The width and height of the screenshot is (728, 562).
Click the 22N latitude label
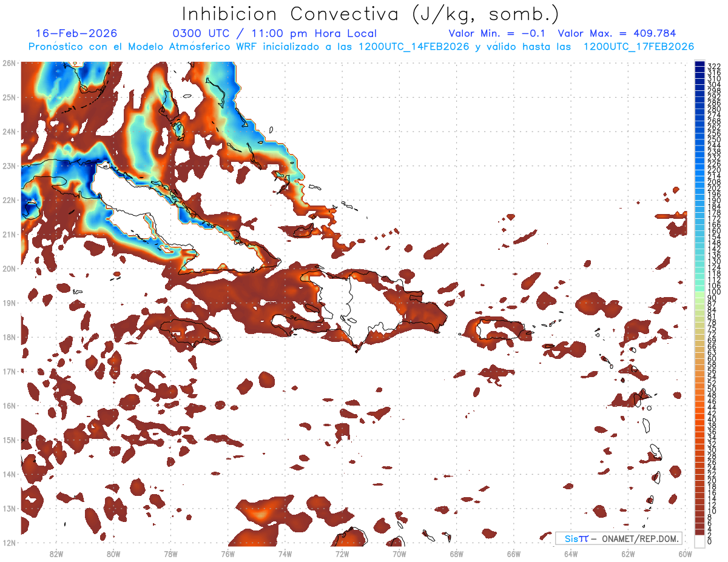click(8, 200)
